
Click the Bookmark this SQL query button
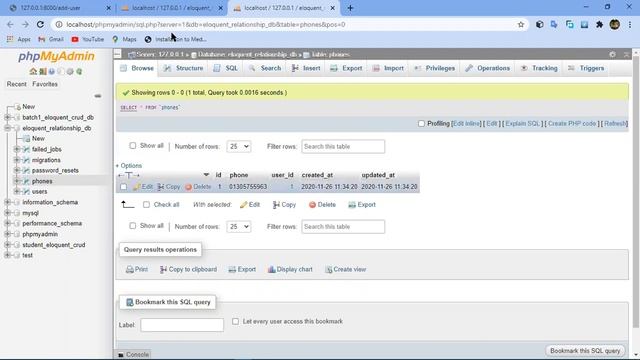coord(585,351)
